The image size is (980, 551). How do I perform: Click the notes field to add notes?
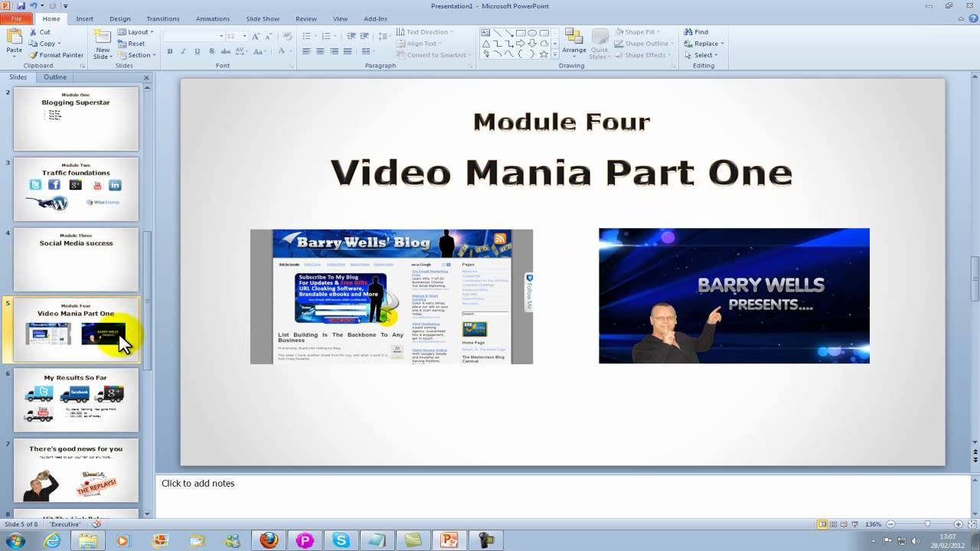coord(563,494)
